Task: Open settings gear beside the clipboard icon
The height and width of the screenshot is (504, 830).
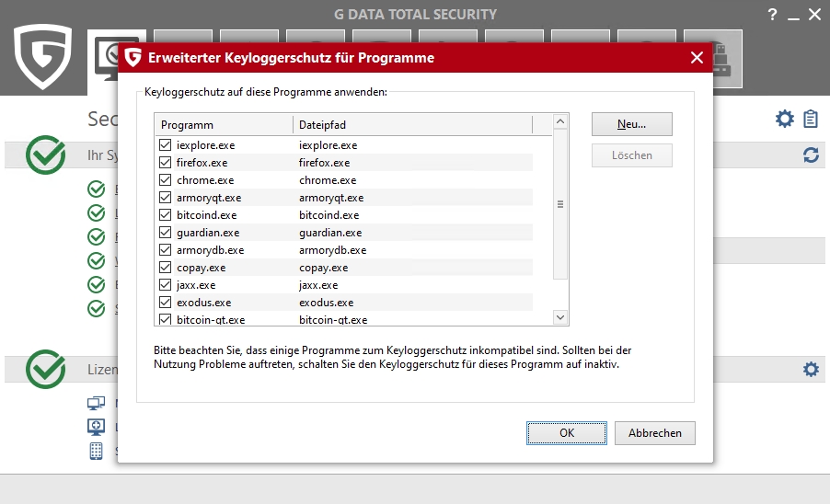Action: tap(785, 119)
